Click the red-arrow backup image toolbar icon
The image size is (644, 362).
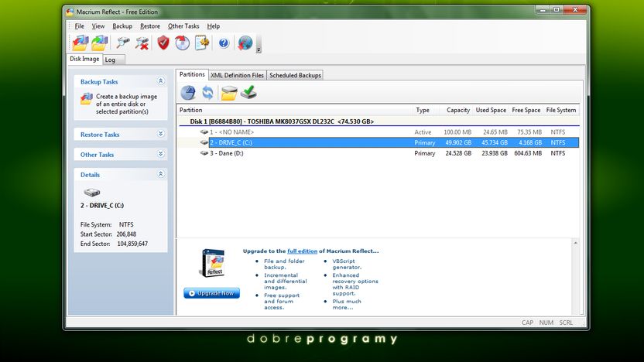pyautogui.click(x=80, y=43)
